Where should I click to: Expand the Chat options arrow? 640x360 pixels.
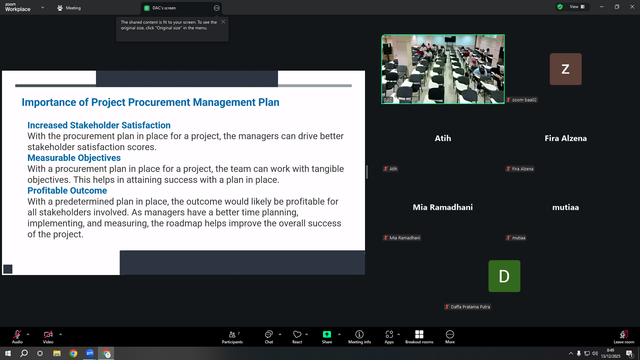coord(280,334)
